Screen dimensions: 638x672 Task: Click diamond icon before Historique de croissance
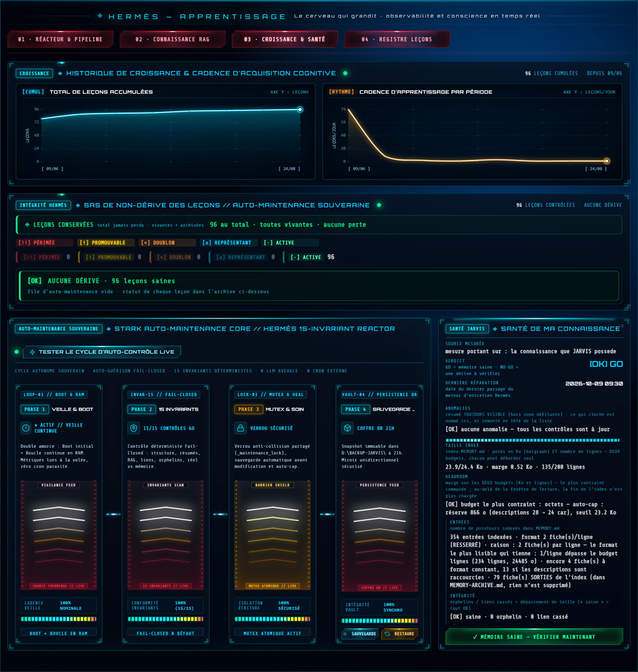(x=60, y=73)
